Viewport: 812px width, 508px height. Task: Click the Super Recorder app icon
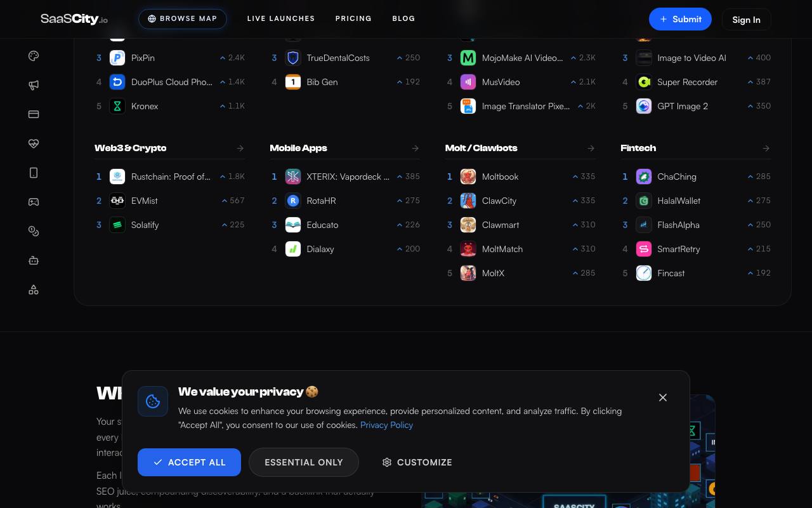pyautogui.click(x=644, y=82)
